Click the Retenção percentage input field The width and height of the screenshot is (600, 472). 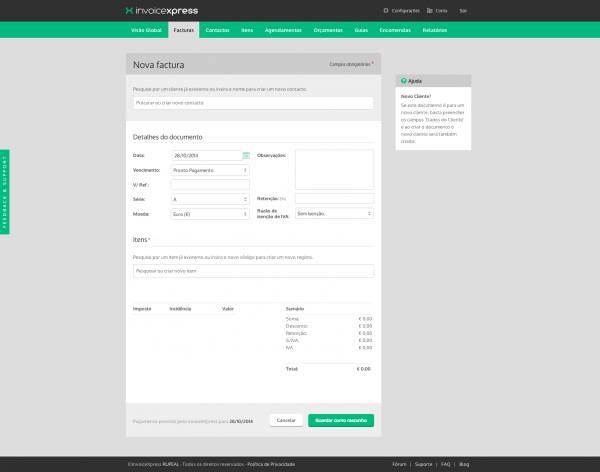[334, 198]
